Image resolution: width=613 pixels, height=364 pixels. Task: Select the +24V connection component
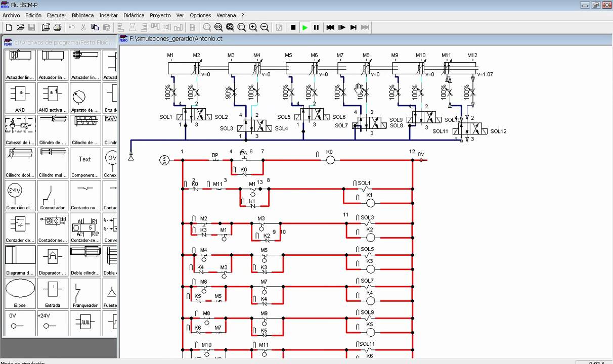click(53, 323)
